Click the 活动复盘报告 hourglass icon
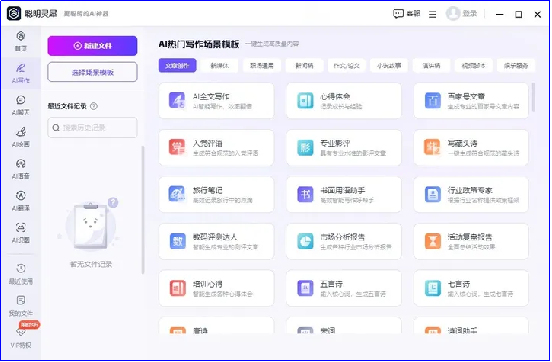The image size is (552, 362). (432, 241)
